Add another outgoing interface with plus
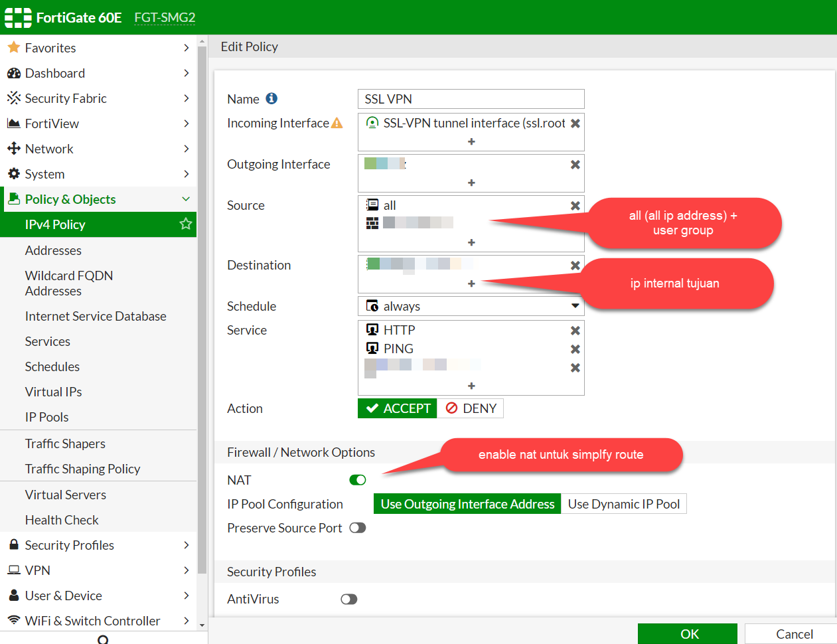This screenshot has height=644, width=837. pyautogui.click(x=471, y=183)
